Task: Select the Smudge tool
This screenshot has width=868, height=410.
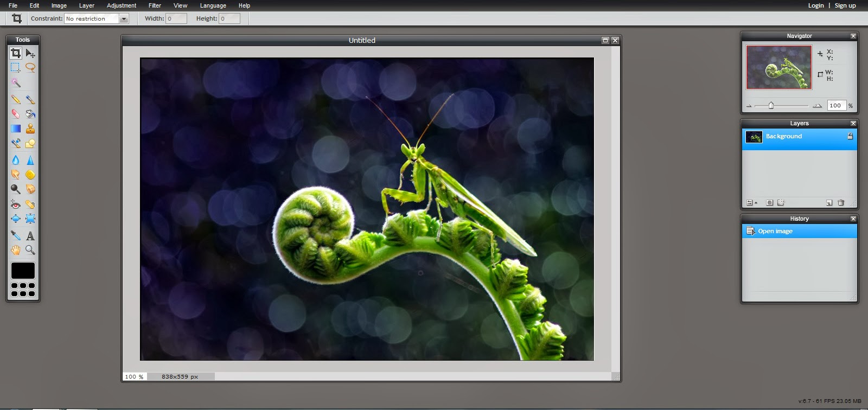Action: click(x=16, y=175)
